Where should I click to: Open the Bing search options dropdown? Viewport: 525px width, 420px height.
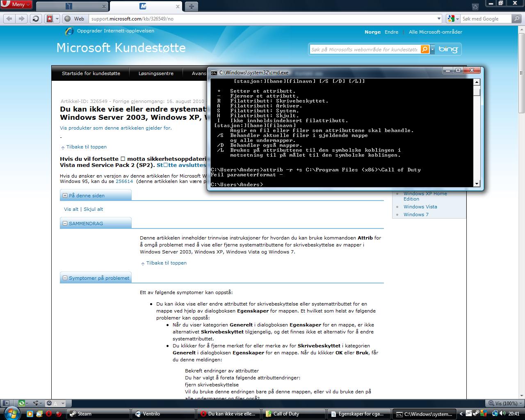432,49
